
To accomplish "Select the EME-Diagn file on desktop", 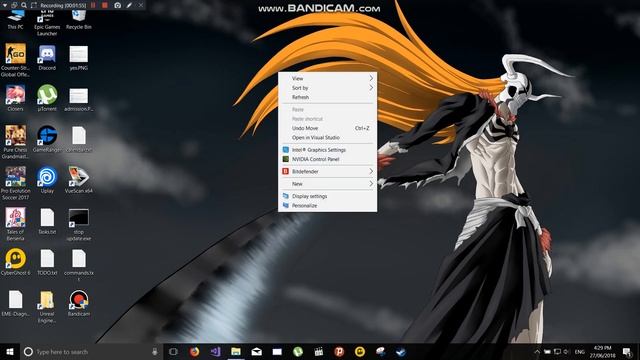I will [16, 303].
